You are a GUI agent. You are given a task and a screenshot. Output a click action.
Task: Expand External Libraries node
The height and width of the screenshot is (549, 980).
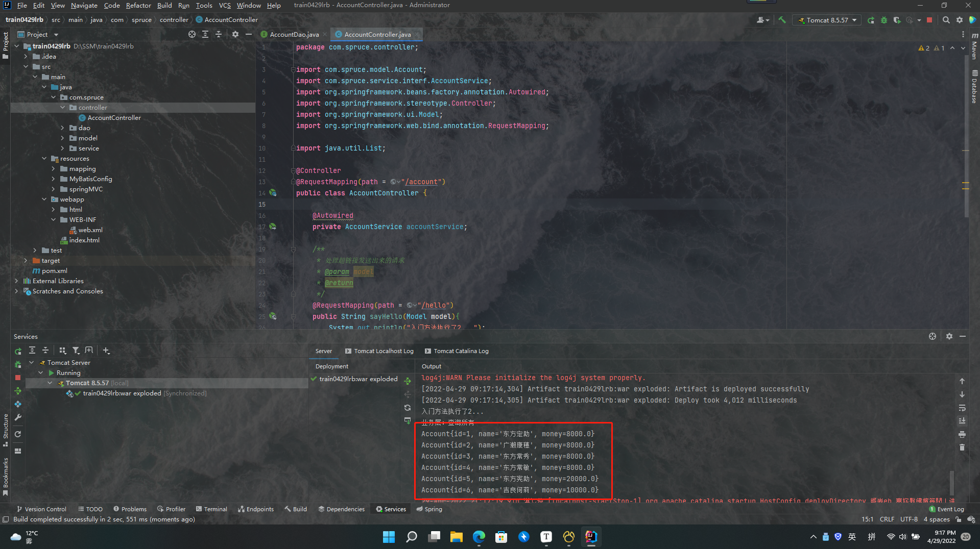click(16, 281)
